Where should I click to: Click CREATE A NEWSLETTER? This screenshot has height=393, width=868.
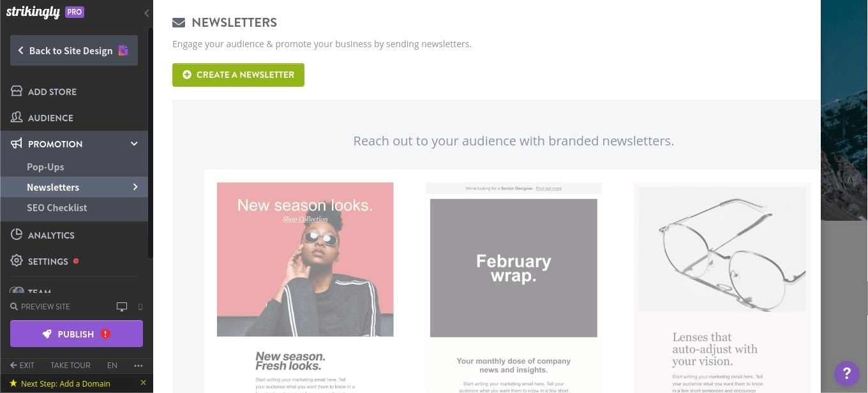pyautogui.click(x=238, y=75)
